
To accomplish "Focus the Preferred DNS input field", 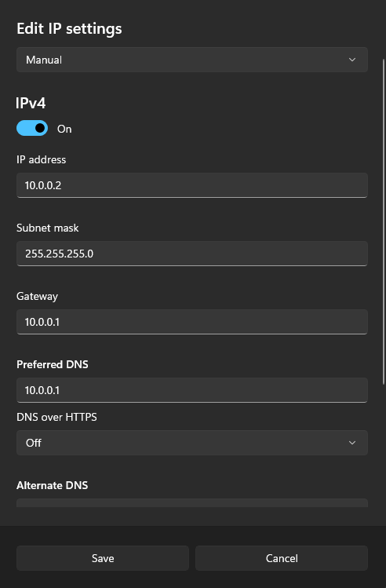I will pyautogui.click(x=192, y=390).
